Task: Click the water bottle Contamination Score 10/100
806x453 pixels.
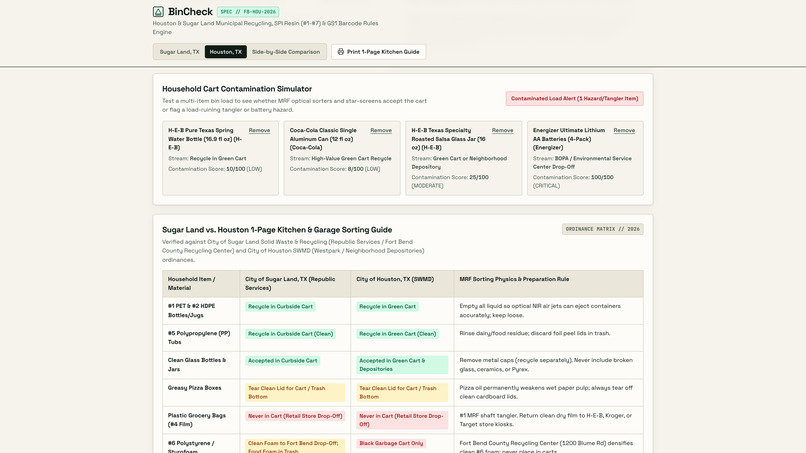Action: (x=215, y=169)
